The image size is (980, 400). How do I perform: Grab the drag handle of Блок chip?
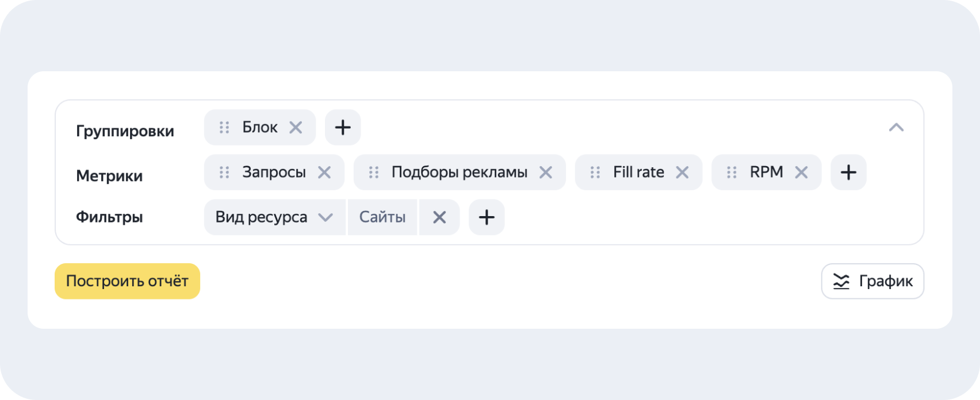pos(224,128)
